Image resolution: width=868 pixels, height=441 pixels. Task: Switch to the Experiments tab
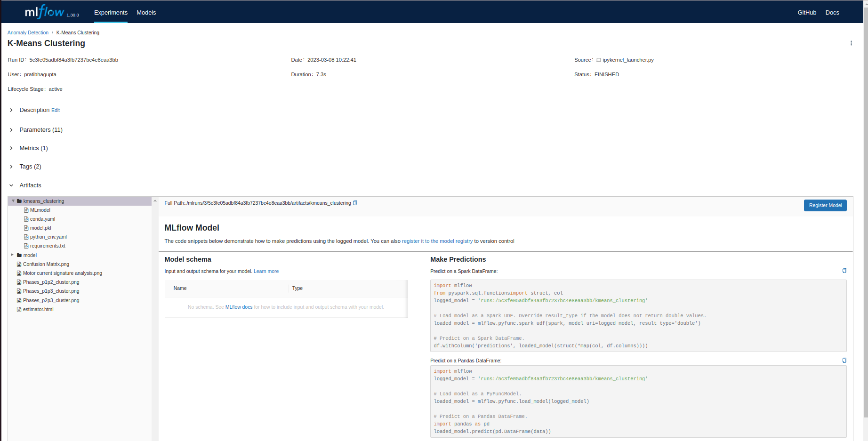coord(111,13)
